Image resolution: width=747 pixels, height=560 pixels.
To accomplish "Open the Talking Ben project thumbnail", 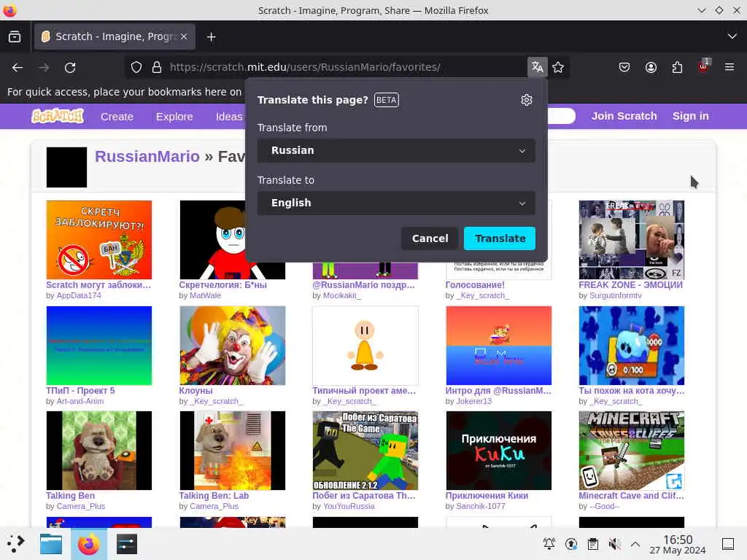I will (x=99, y=451).
